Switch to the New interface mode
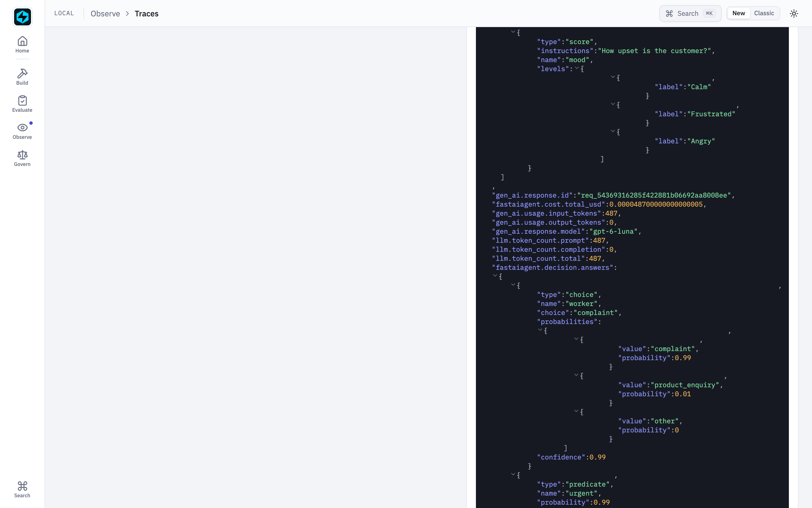The width and height of the screenshot is (812, 508). [738, 13]
